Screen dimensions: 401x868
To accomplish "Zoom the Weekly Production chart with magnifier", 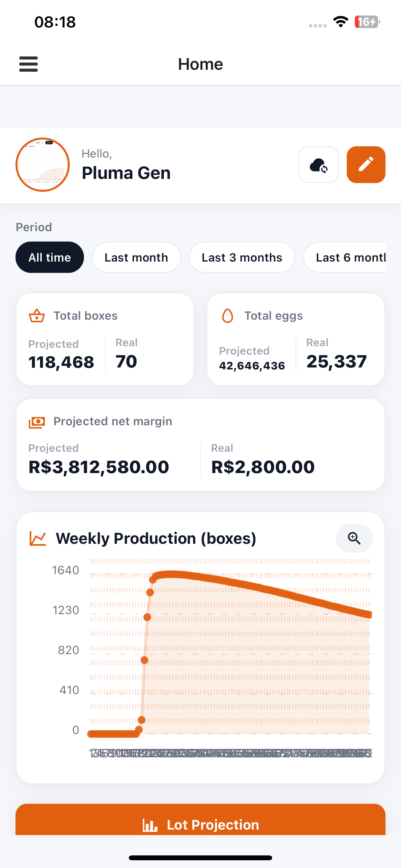I will (x=354, y=538).
